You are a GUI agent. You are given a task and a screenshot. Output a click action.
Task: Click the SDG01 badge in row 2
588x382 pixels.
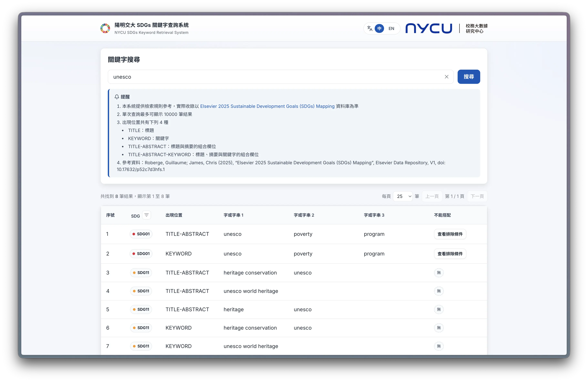(x=141, y=254)
